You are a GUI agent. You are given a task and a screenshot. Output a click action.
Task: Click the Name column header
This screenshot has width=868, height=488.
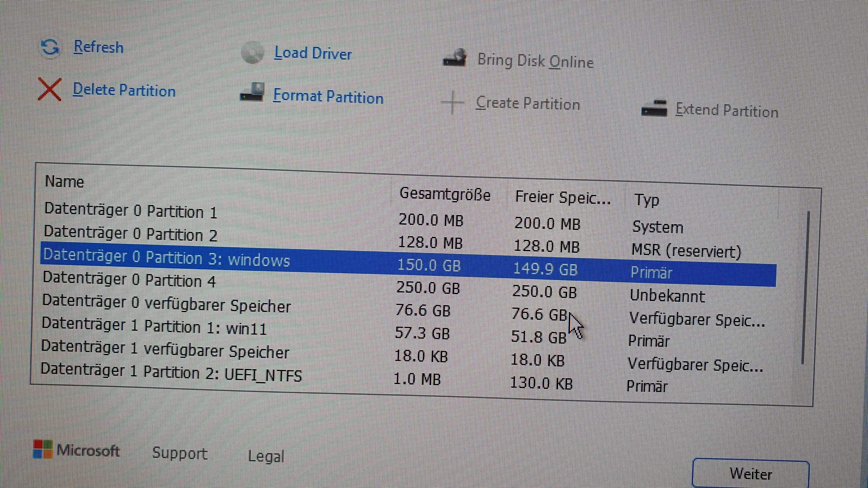(64, 181)
